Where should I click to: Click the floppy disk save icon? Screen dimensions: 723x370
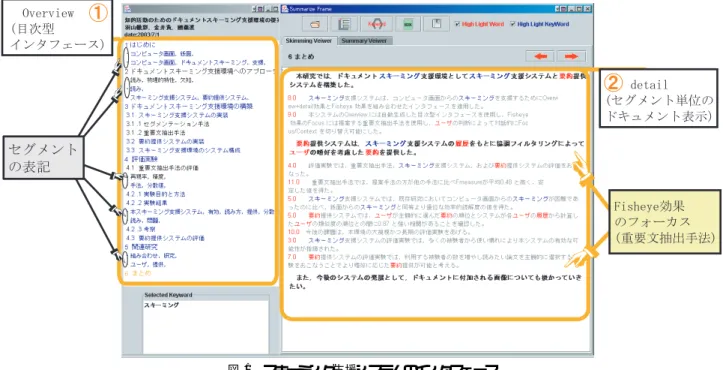[x=436, y=24]
